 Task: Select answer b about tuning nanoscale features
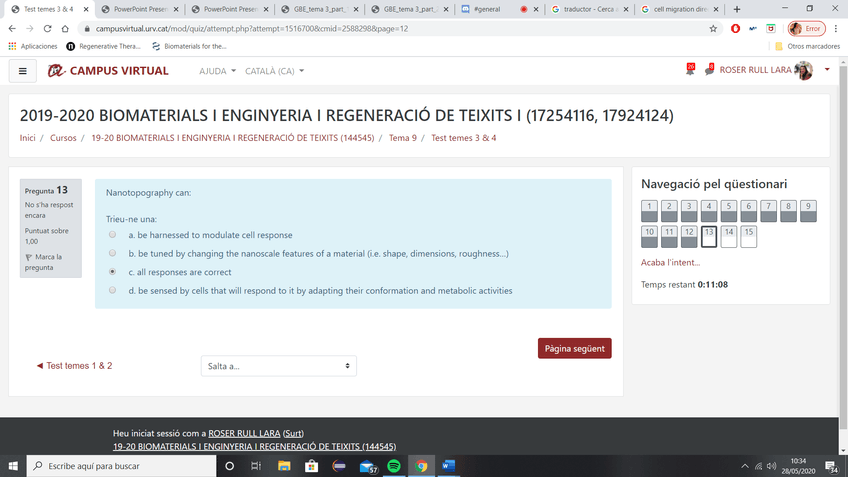[x=112, y=254]
